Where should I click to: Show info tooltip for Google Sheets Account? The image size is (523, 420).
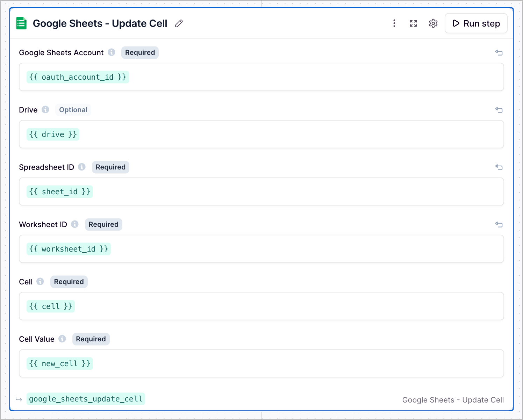coord(111,52)
